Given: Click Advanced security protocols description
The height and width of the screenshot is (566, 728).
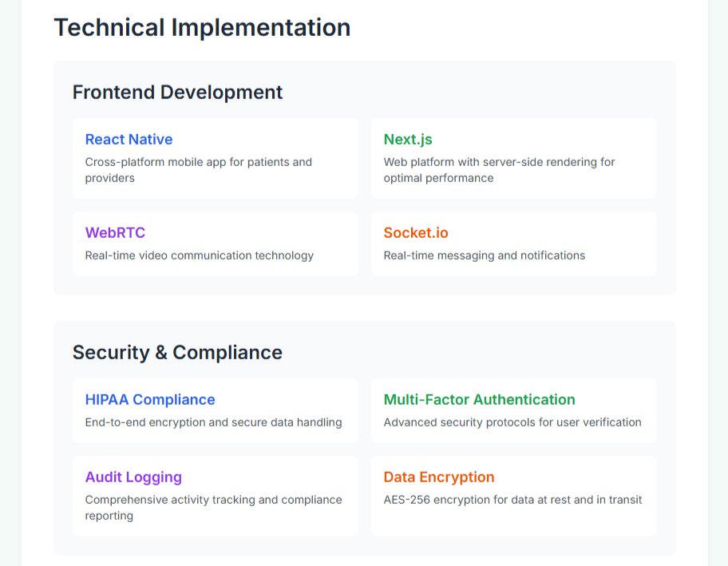Looking at the screenshot, I should (x=512, y=422).
